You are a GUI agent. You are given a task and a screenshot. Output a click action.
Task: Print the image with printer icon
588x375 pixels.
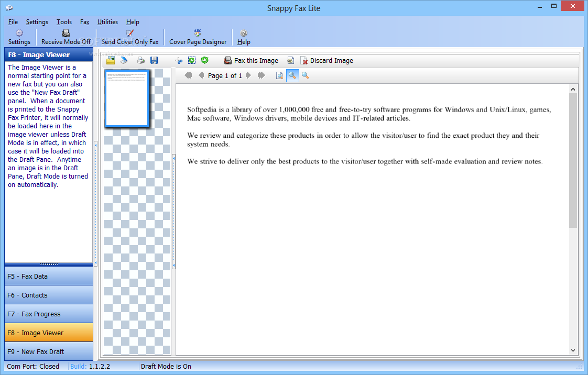pos(141,60)
